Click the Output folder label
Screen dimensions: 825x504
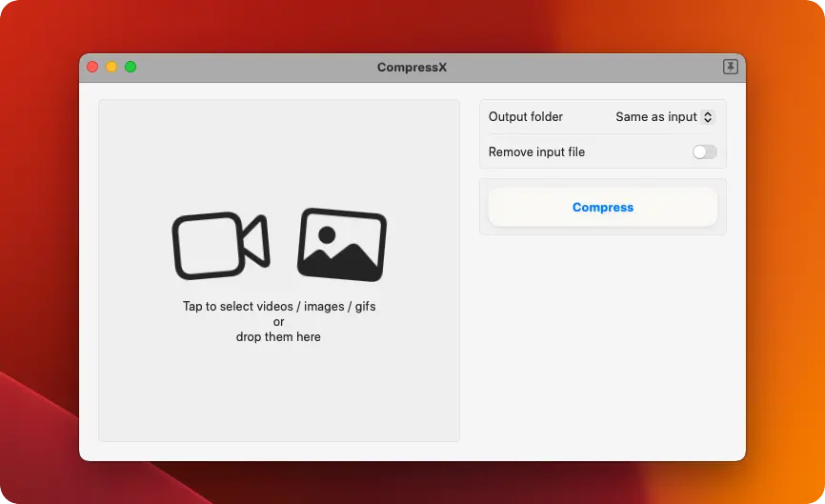pos(525,117)
